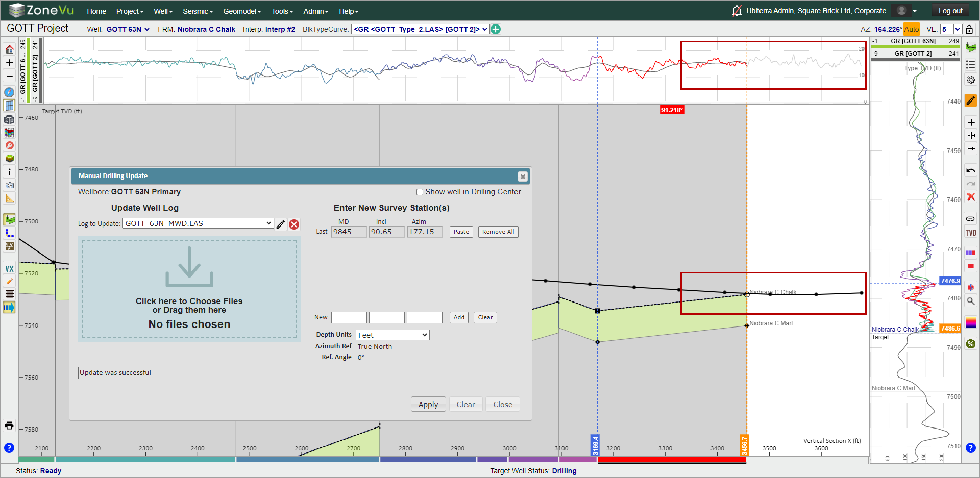The image size is (980, 478).
Task: Open the Geomodel menu
Action: coord(242,11)
